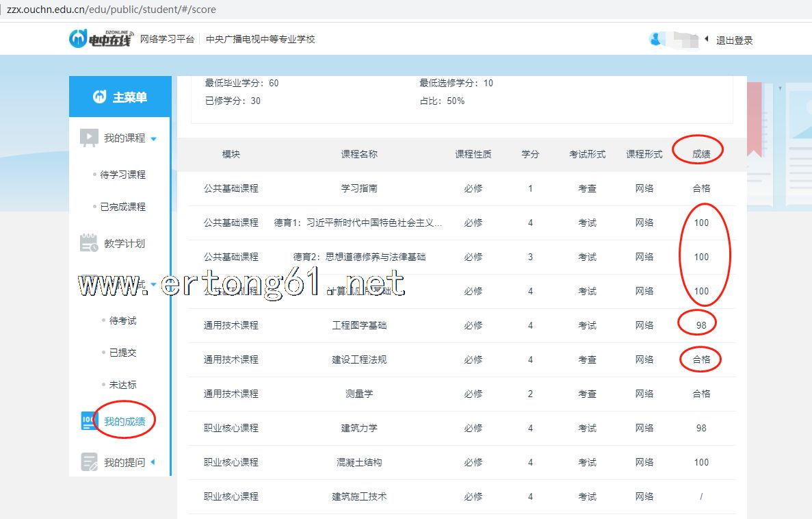Click the 我的成绩 score icon
Image resolution: width=812 pixels, height=519 pixels.
pos(89,422)
